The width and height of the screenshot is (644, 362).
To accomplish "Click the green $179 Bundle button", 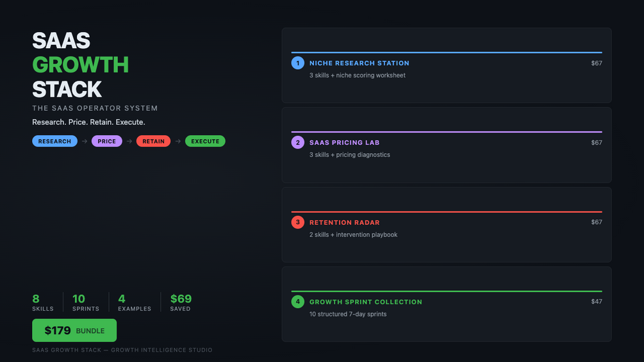I will click(74, 331).
